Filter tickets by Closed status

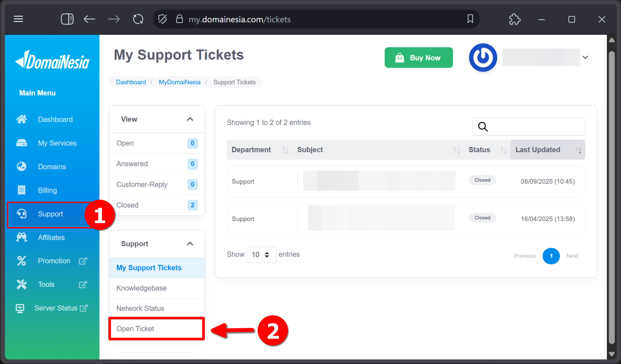click(x=157, y=205)
